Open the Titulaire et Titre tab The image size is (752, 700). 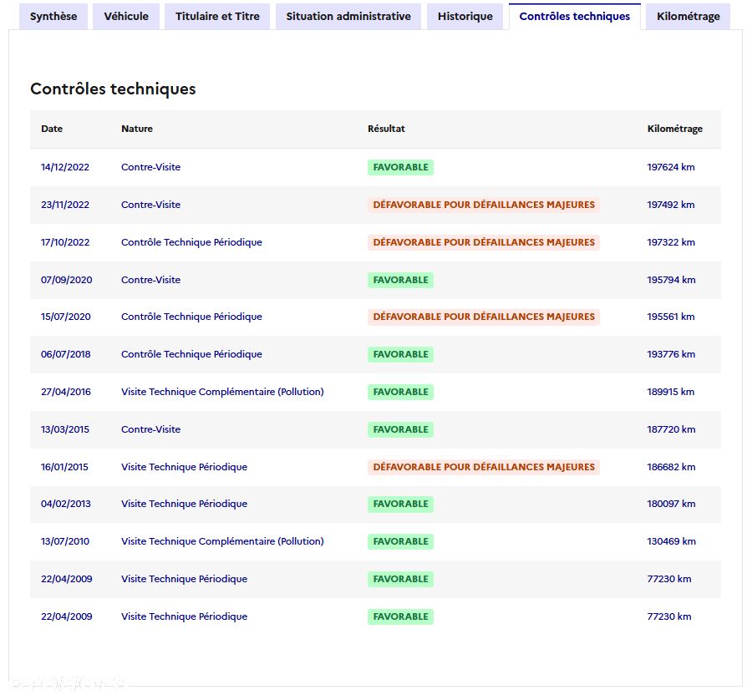pyautogui.click(x=217, y=17)
